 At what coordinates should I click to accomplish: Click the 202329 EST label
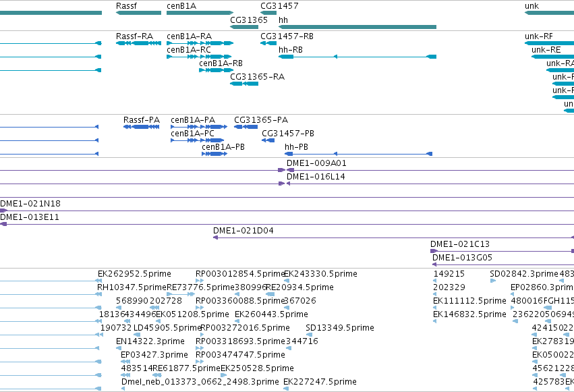(449, 287)
